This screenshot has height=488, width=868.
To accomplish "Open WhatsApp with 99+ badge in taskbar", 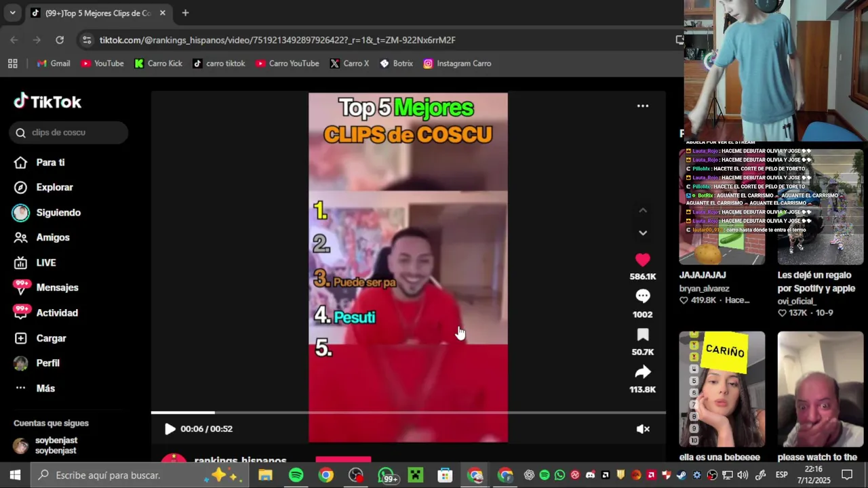I will 387,475.
